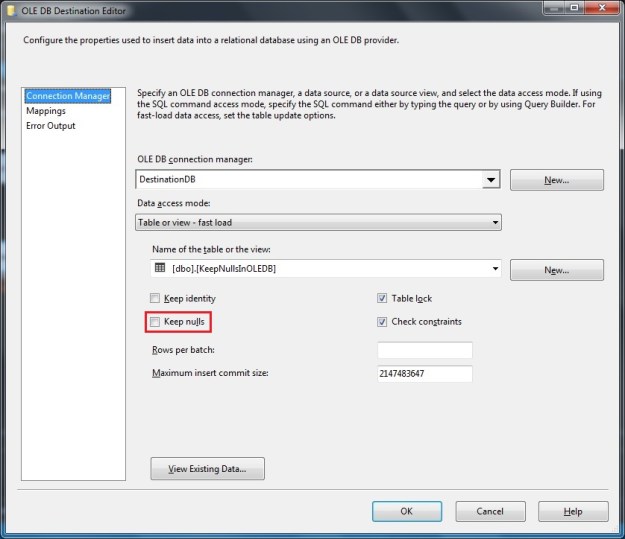Click New button next to connection manager
This screenshot has width=625, height=539.
[x=556, y=180]
